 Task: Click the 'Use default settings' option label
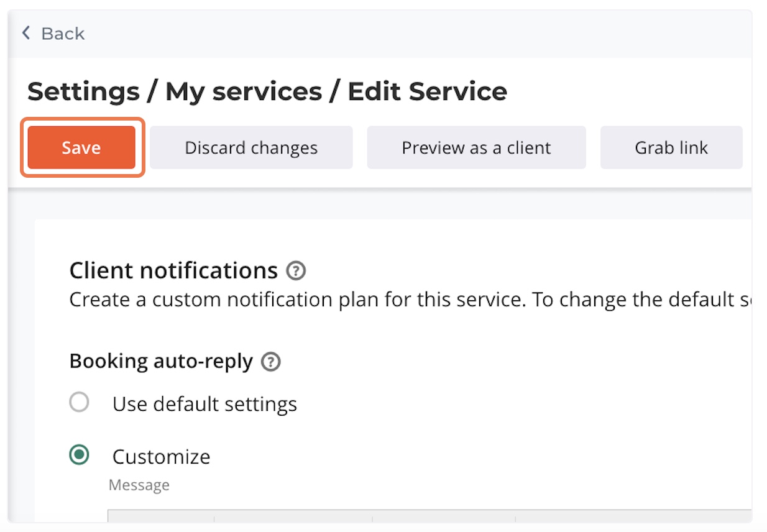204,405
